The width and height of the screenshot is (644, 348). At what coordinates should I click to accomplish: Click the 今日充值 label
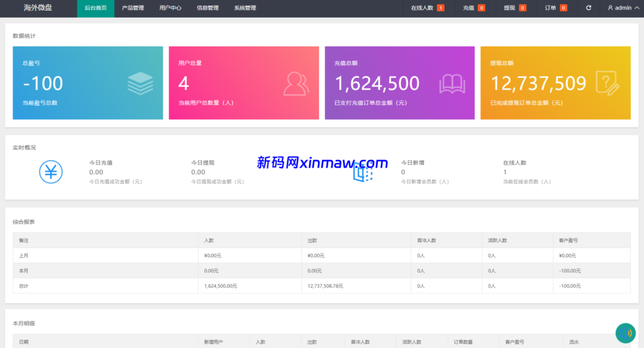101,163
